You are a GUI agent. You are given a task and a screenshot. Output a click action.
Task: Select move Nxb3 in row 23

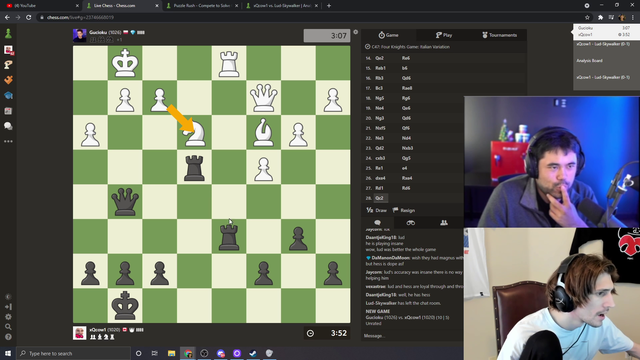coord(407,148)
